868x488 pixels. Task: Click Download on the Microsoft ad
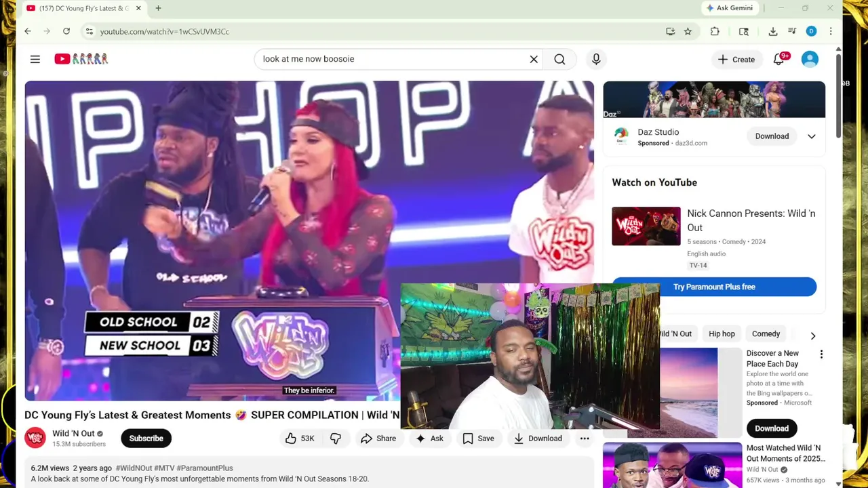(x=772, y=428)
